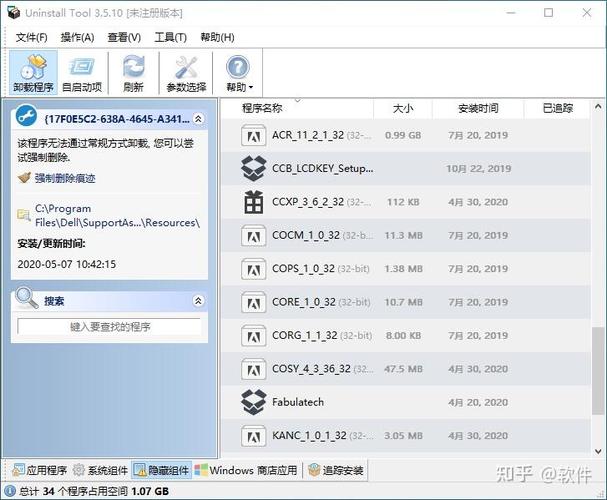Click the scrollbar down arrow of program list
607x500 pixels.
coord(598,451)
